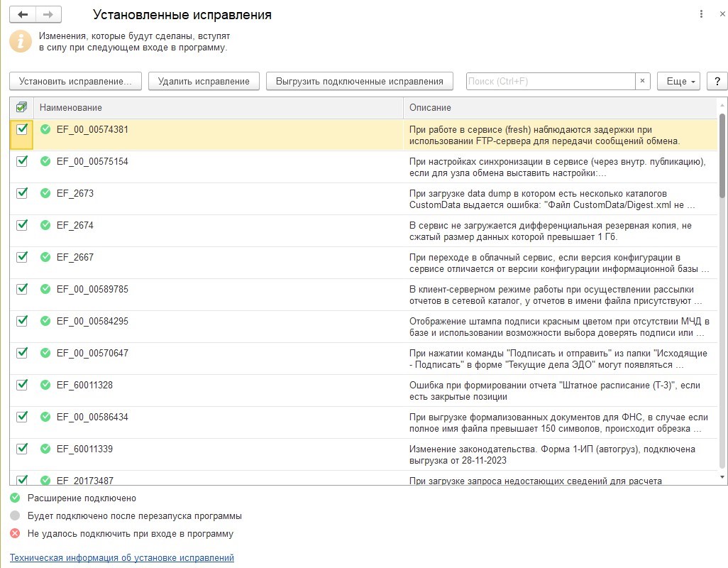728x568 pixels.
Task: Click the scrollbar down arrow
Action: pos(722,477)
